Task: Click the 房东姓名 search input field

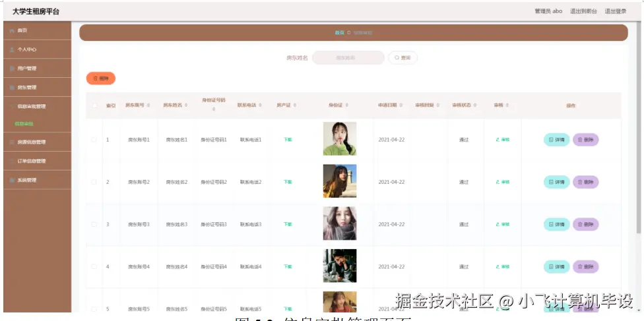Action: point(348,58)
